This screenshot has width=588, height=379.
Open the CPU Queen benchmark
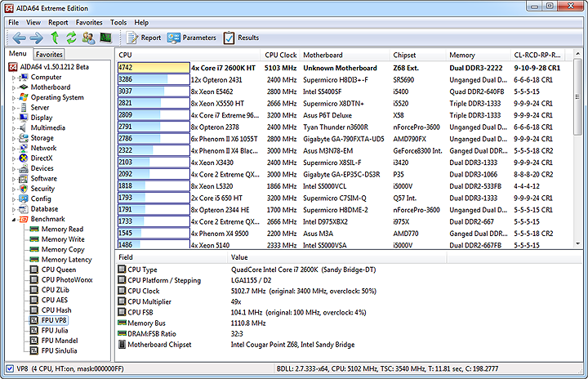[59, 270]
